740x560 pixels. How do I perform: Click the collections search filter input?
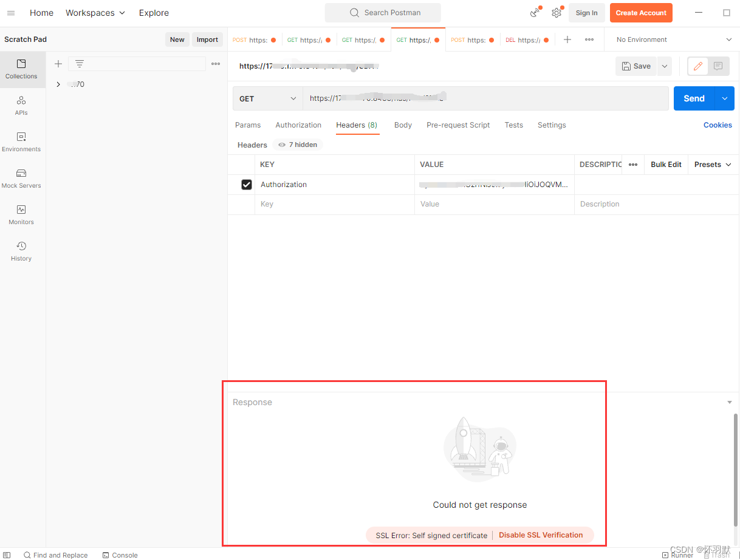(x=137, y=64)
